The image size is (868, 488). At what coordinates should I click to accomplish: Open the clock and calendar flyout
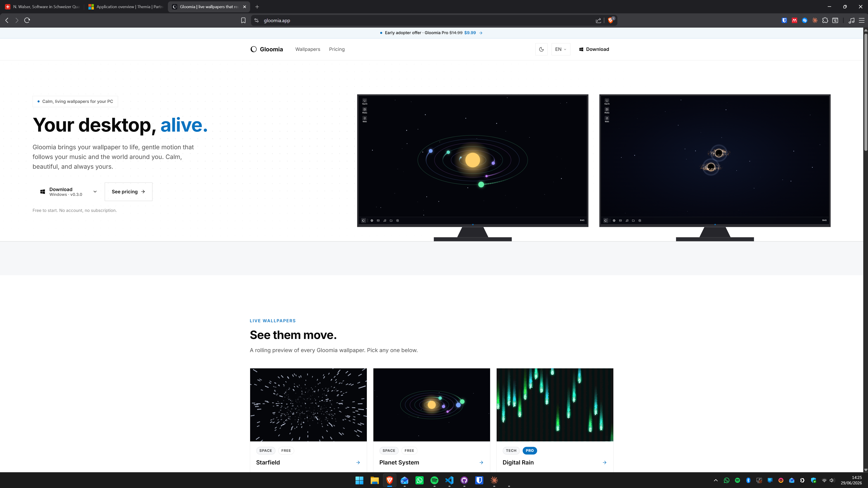tap(851, 480)
